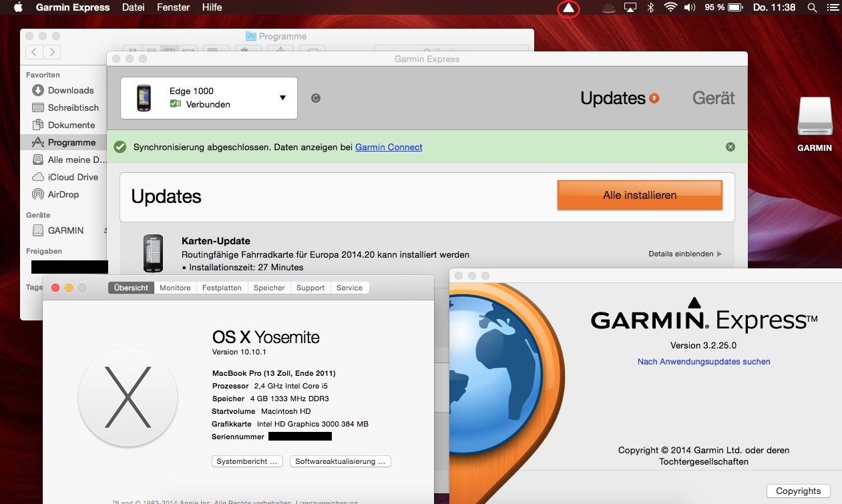Click Nach Anwendungsupdates suchen link
Image resolution: width=842 pixels, height=504 pixels.
click(x=704, y=362)
